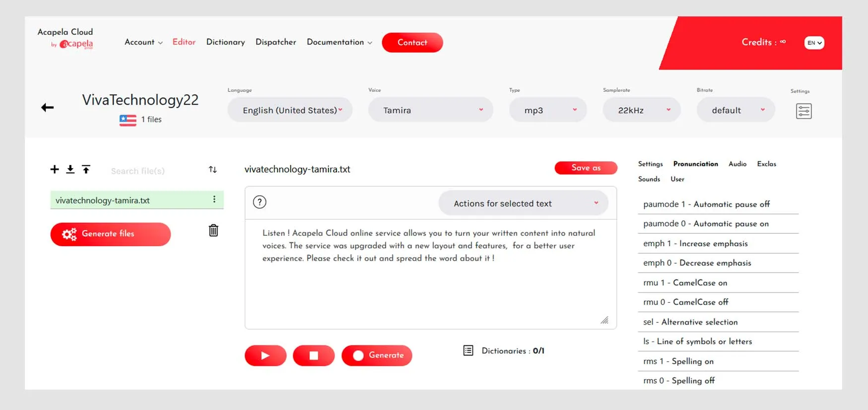Switch to the Sounds tab
Image resolution: width=868 pixels, height=410 pixels.
pos(649,179)
